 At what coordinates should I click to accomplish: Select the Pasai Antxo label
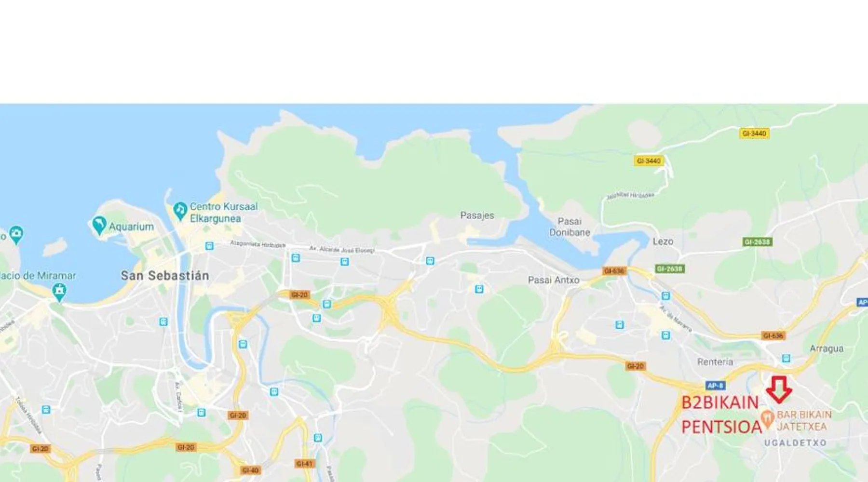pyautogui.click(x=554, y=280)
